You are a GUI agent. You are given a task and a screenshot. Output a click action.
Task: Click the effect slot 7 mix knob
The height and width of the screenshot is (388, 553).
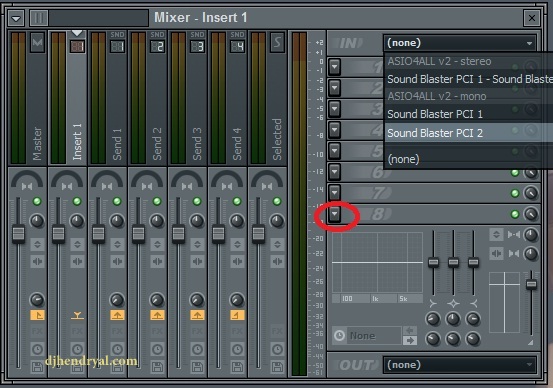[530, 193]
